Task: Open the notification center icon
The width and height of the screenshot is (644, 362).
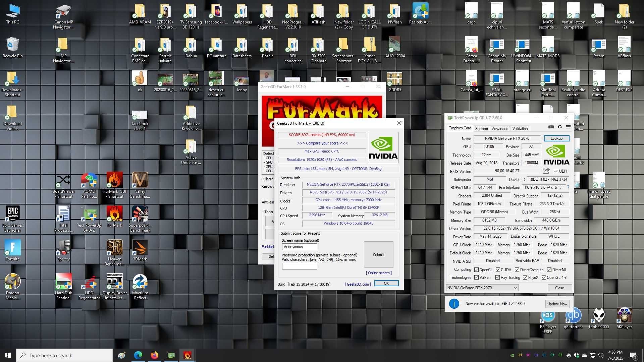Action: tap(633, 355)
